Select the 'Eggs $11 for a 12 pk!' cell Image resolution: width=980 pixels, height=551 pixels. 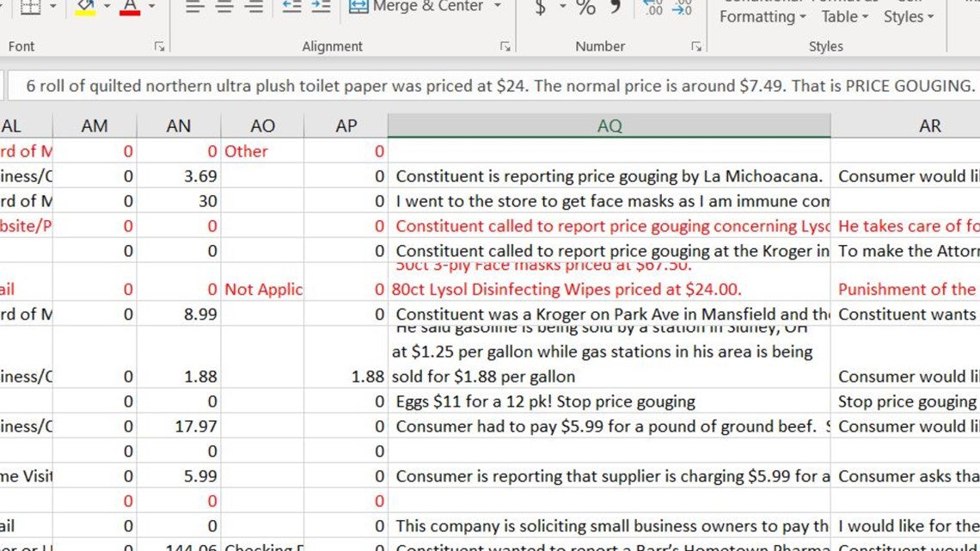(609, 401)
